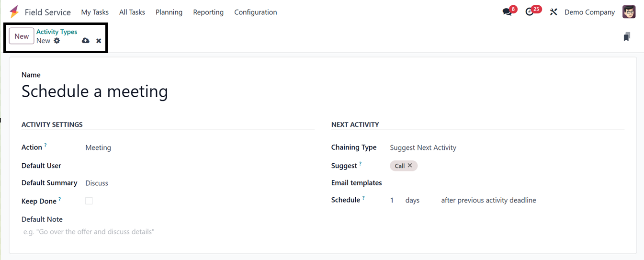This screenshot has width=644, height=260.
Task: Save record with the cloud upload icon
Action: [86, 41]
